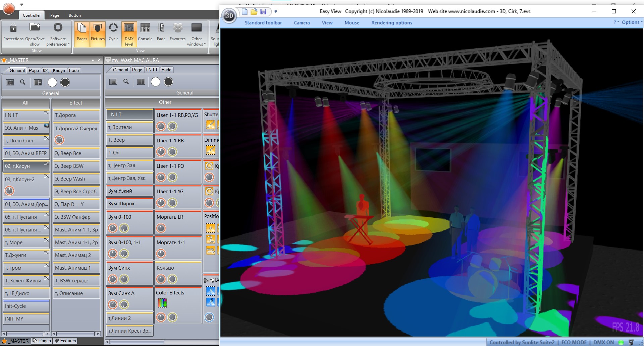The image size is (644, 346).
Task: Toggle the dark circle in Wash MAC AURA panel
Action: (168, 82)
